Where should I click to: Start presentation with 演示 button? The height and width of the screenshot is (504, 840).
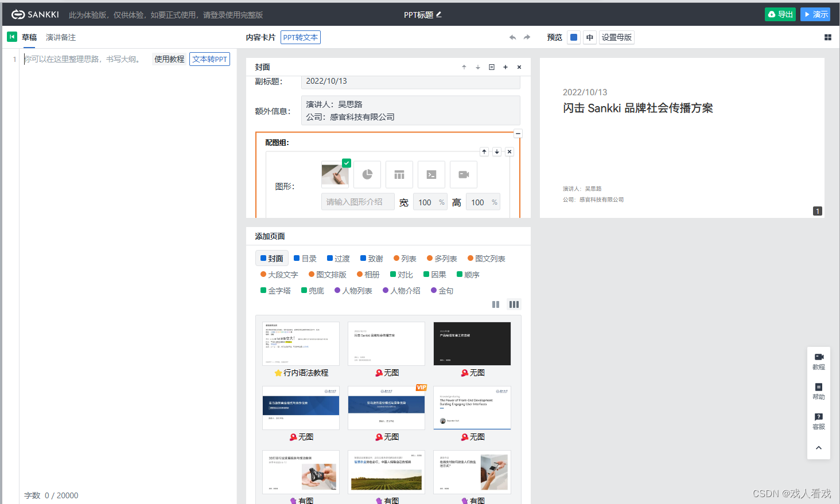[815, 14]
